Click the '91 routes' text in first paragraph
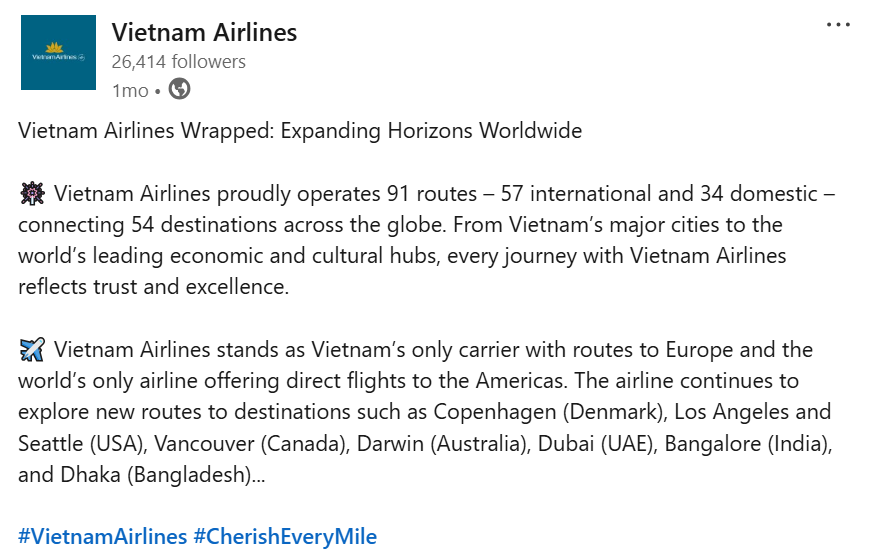875x558 pixels. (x=432, y=194)
